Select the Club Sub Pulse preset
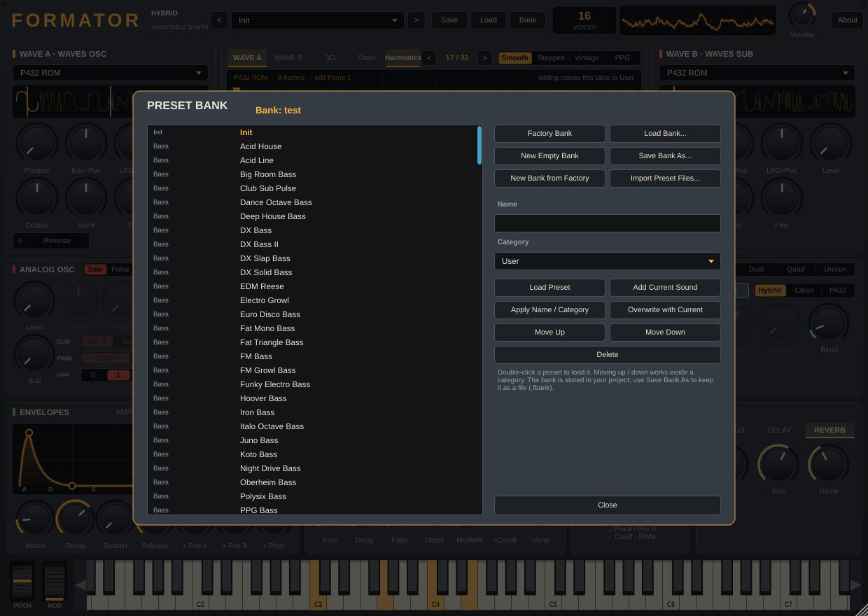868x616 pixels. tap(312, 188)
